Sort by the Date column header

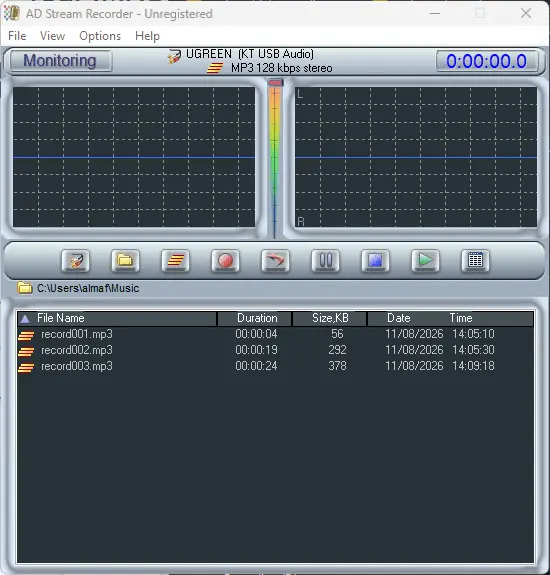pyautogui.click(x=399, y=318)
